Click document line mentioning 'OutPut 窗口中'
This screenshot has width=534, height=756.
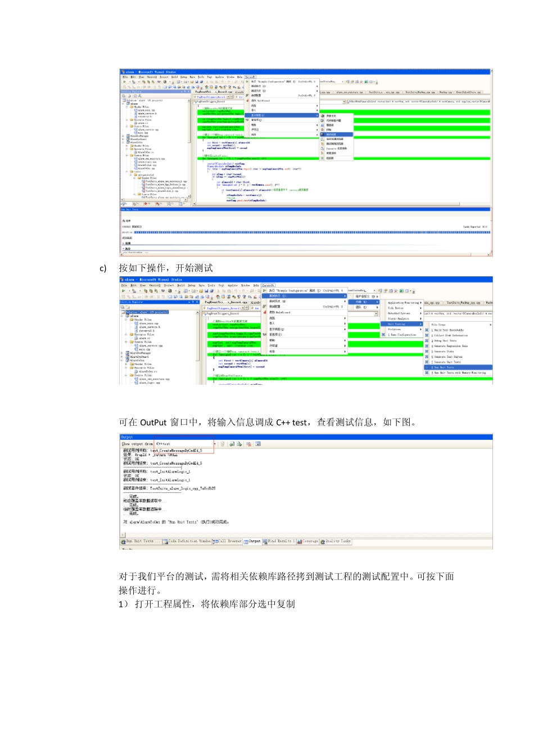pyautogui.click(x=269, y=422)
